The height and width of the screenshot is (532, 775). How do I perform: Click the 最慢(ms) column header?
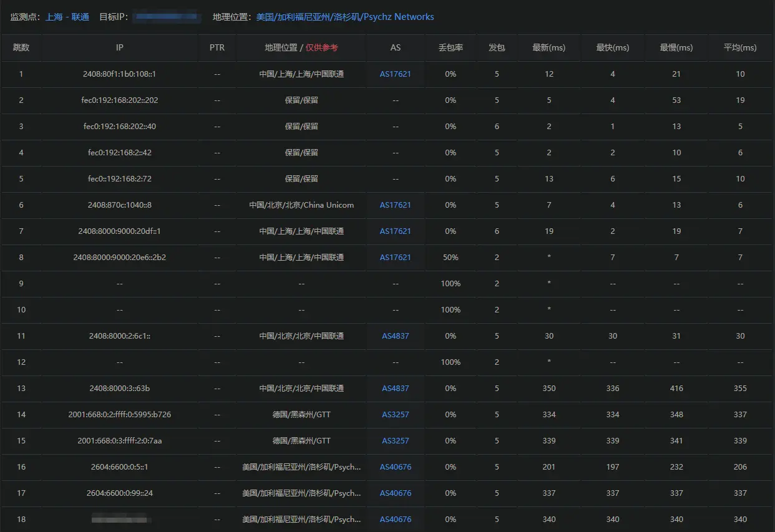[x=676, y=47]
